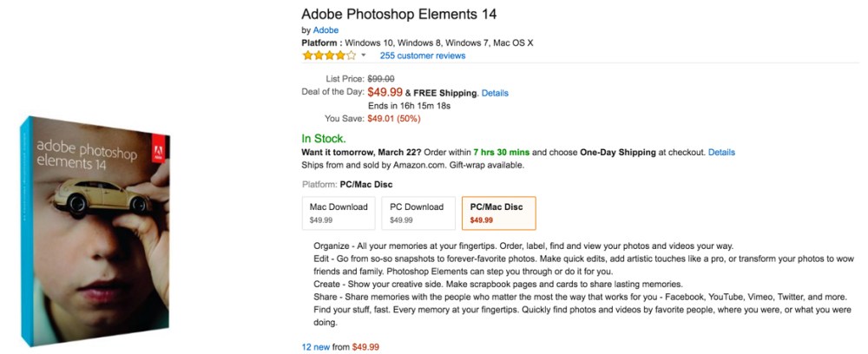Image resolution: width=868 pixels, height=354 pixels.
Task: Click the Adobe logo on the product box
Action: click(x=159, y=150)
